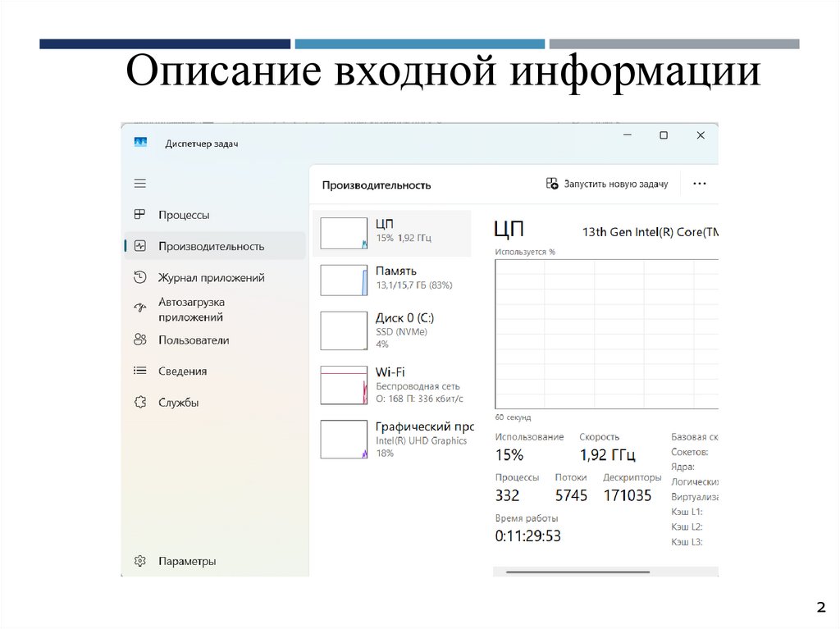Viewport: 840px width, 629px height.
Task: Click the ЦП mini graph thumbnail
Action: tap(344, 233)
